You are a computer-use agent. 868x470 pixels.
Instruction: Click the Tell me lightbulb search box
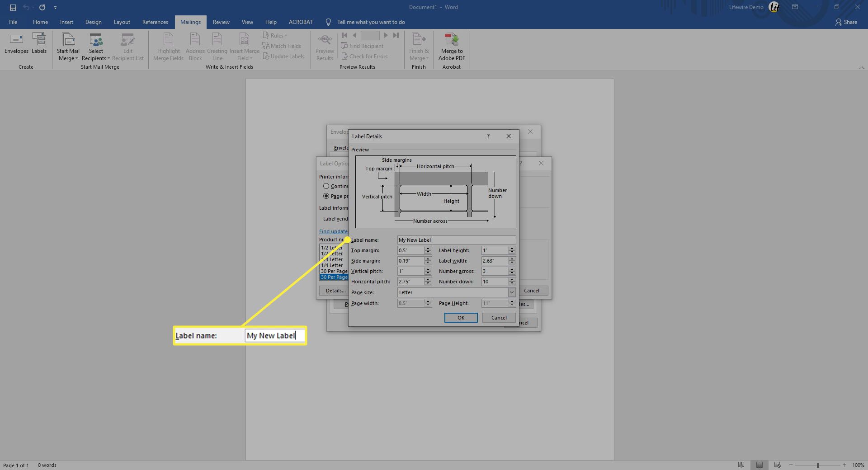[365, 22]
